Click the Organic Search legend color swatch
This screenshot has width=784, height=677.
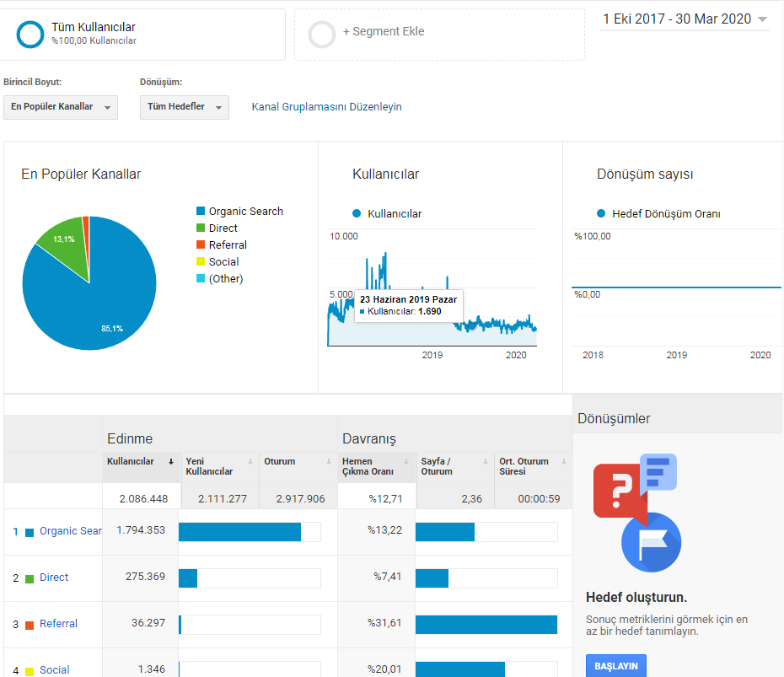point(201,211)
